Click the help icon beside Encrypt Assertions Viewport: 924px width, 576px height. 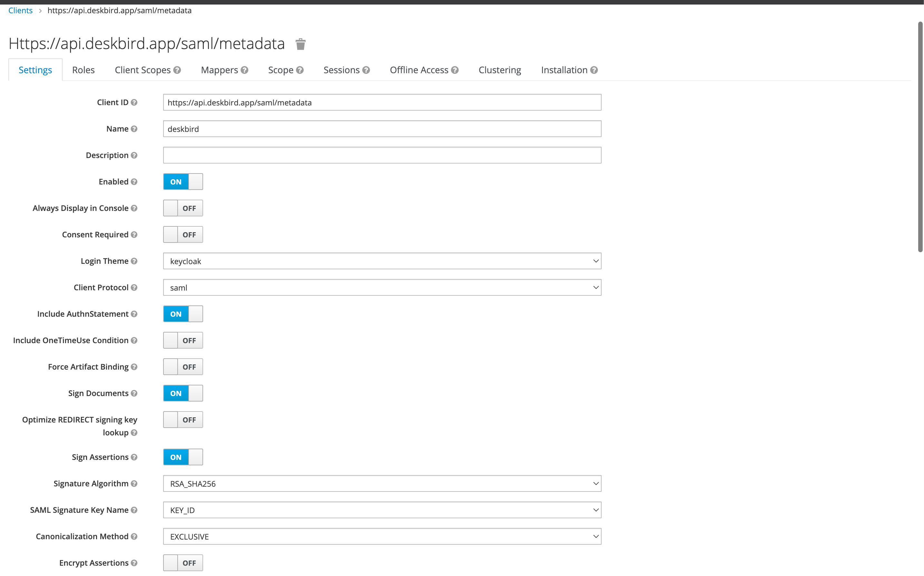[134, 563]
